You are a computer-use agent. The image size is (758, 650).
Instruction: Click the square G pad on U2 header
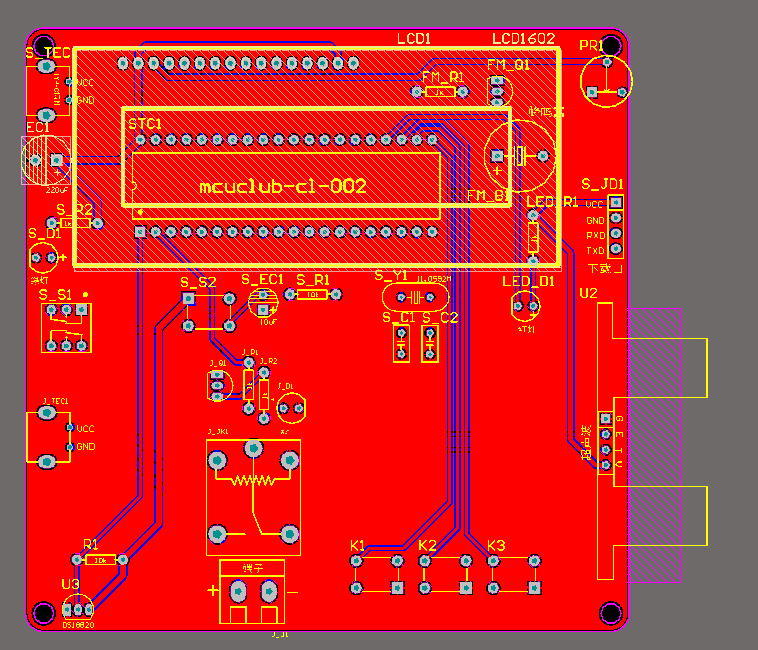606,419
